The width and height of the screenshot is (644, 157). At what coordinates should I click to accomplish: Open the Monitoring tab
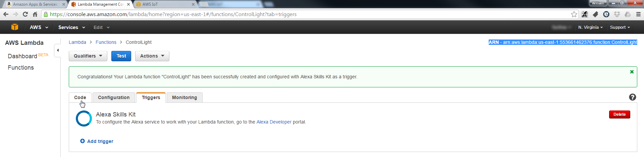click(x=184, y=97)
